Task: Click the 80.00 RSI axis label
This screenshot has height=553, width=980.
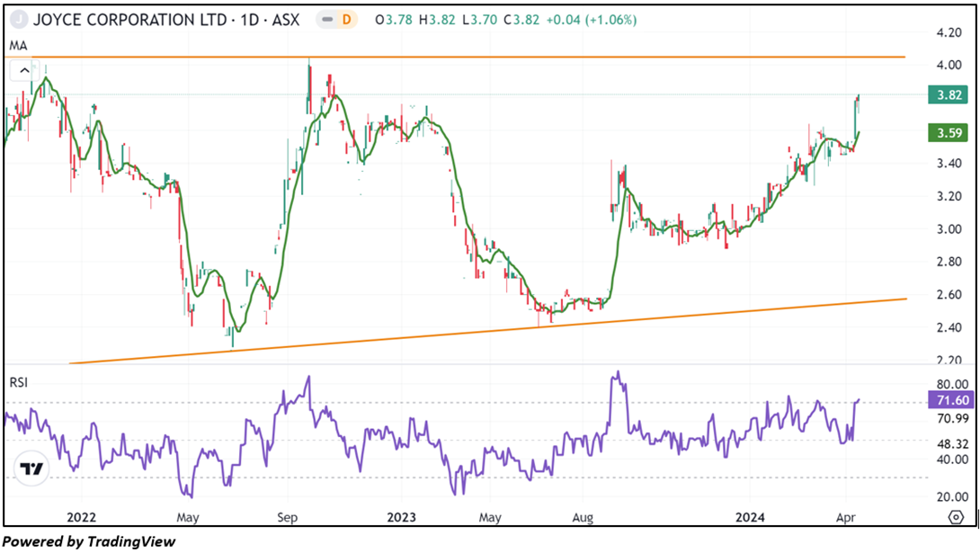Action: [x=952, y=385]
